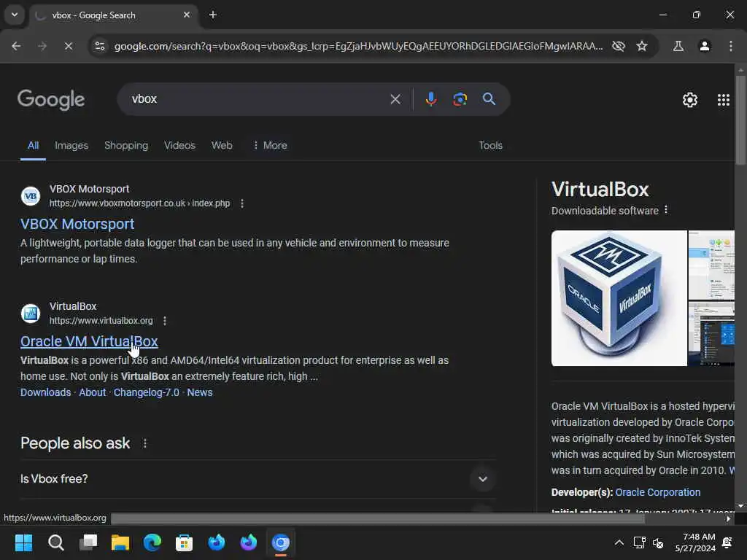Viewport: 747px width, 560px height.
Task: Submit search with magnifier icon
Action: (489, 99)
